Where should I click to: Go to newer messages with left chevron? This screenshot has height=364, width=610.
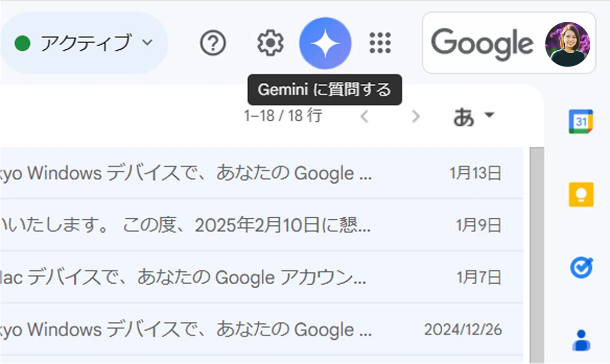pos(364,117)
